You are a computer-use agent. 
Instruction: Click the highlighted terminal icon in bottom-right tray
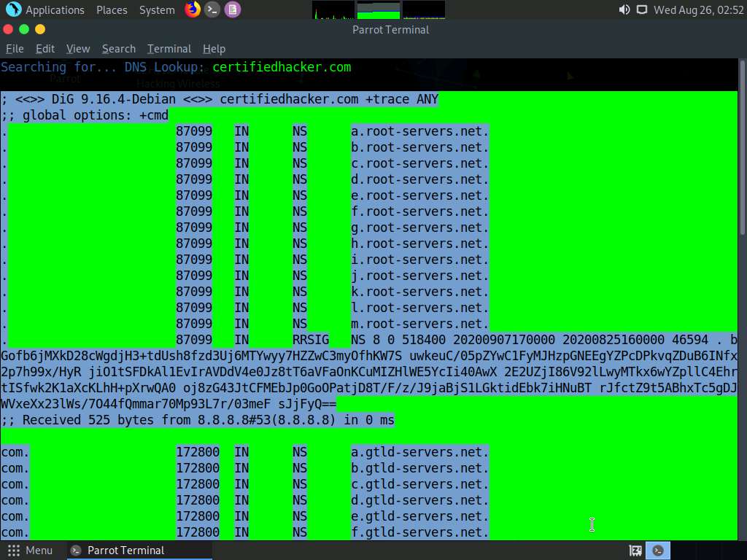[658, 551]
